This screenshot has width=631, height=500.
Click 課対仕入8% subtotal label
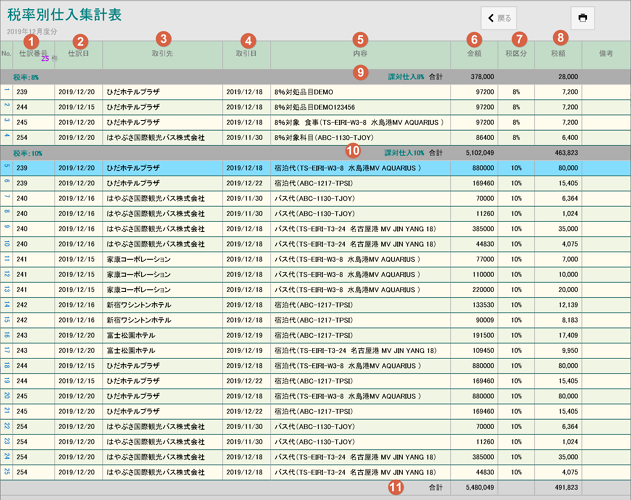(406, 76)
